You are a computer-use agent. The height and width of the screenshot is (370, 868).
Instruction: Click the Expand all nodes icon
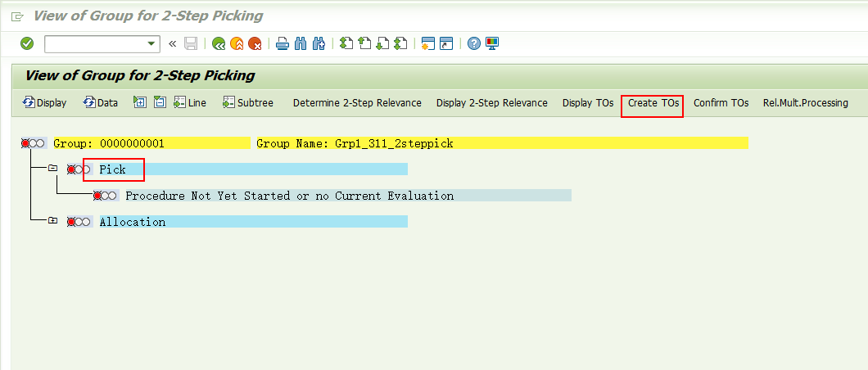tap(140, 102)
